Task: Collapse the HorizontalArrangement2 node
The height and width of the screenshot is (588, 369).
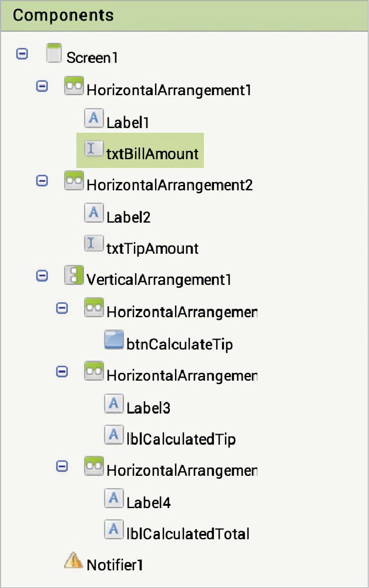Action: pos(42,181)
